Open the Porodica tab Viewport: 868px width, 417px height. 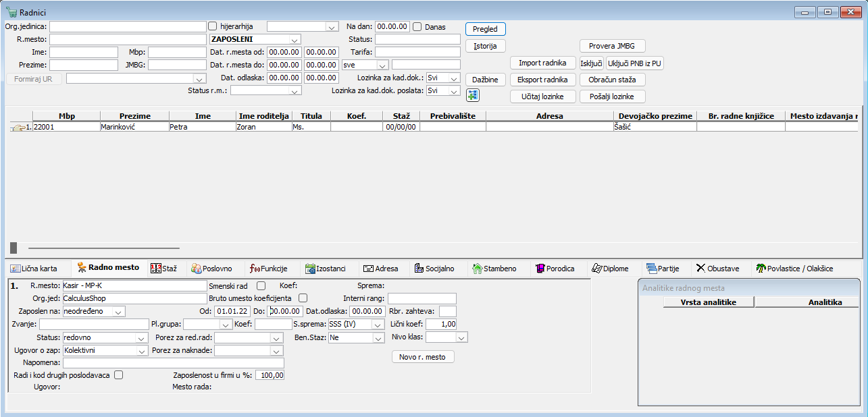555,269
